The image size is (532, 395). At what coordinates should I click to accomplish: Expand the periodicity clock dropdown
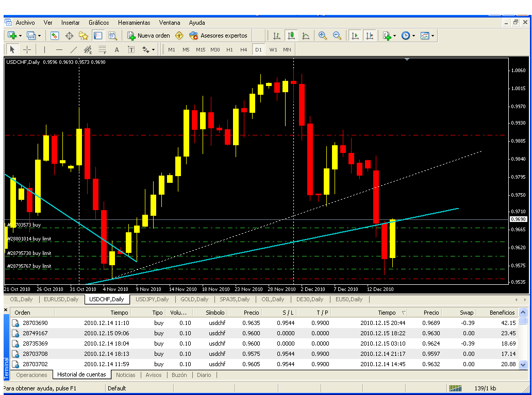click(407, 36)
